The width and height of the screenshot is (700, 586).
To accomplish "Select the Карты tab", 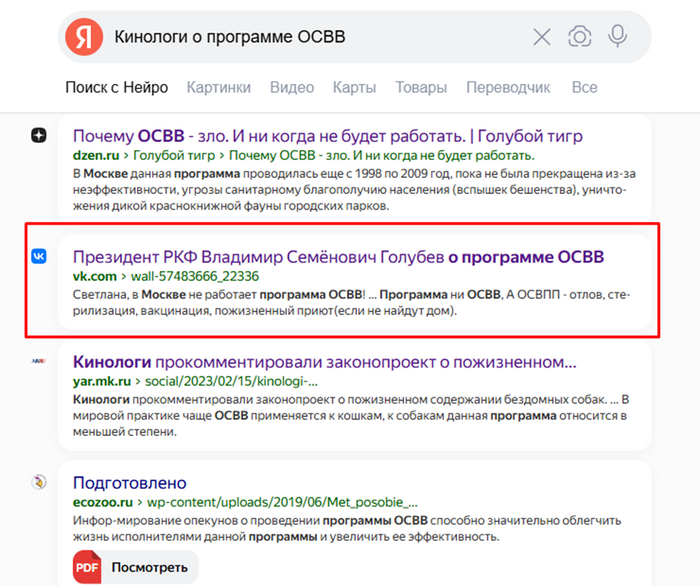I will (354, 87).
